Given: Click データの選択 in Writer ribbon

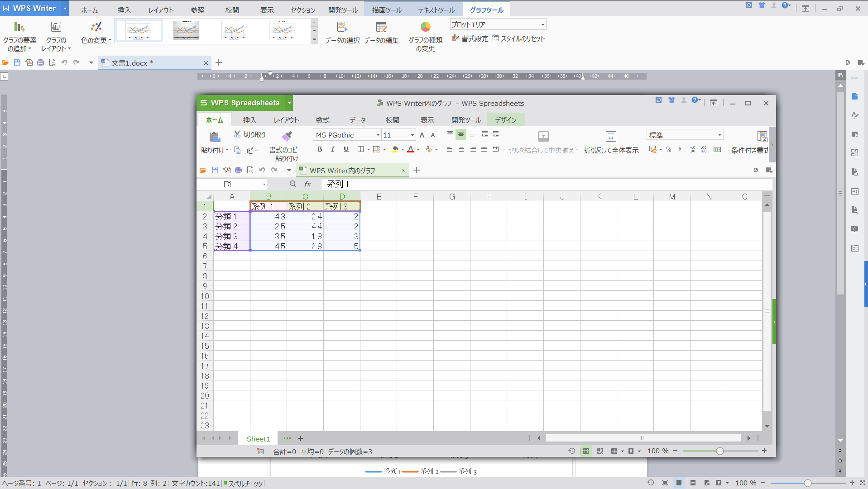Looking at the screenshot, I should click(x=342, y=33).
